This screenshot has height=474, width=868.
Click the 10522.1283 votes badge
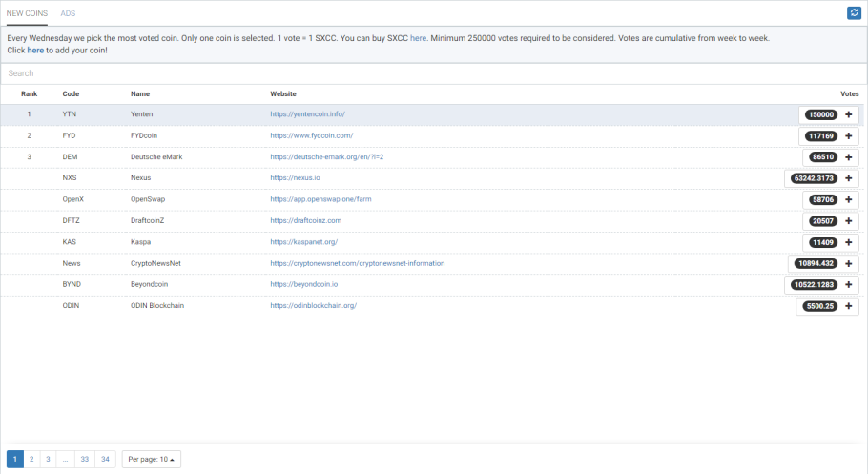pyautogui.click(x=814, y=284)
